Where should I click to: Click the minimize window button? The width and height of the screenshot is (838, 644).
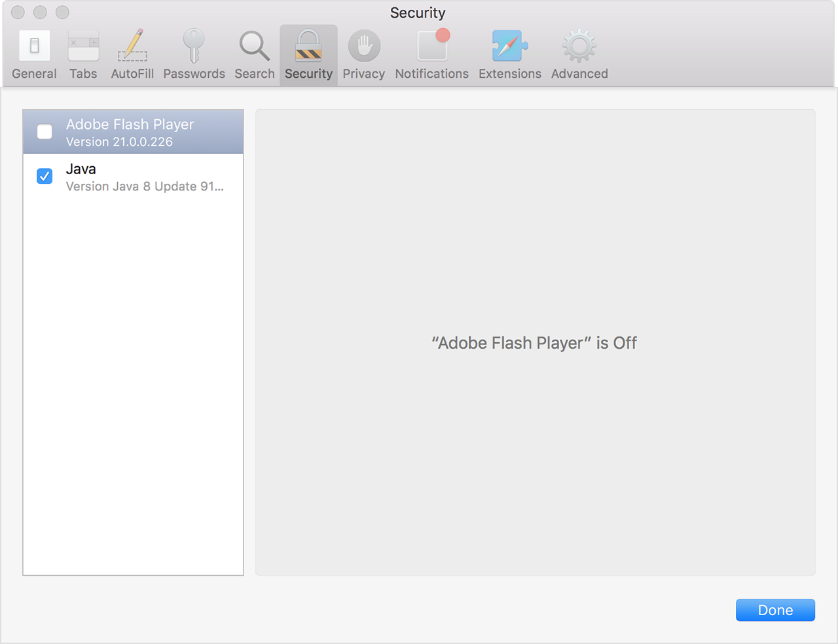point(40,12)
